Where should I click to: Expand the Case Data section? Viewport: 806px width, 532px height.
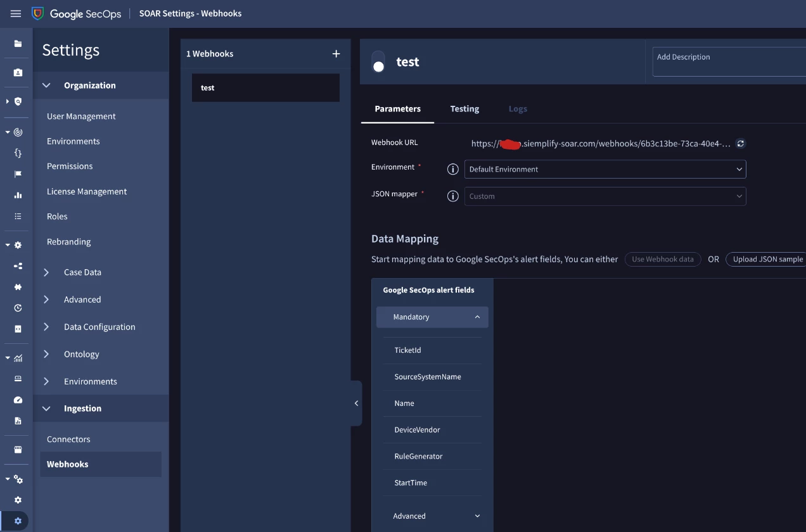pyautogui.click(x=46, y=272)
